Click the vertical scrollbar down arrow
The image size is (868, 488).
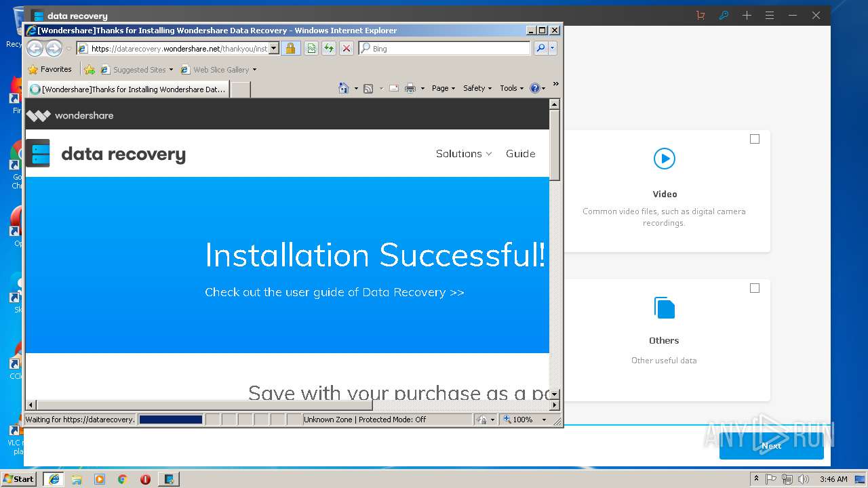pyautogui.click(x=554, y=394)
